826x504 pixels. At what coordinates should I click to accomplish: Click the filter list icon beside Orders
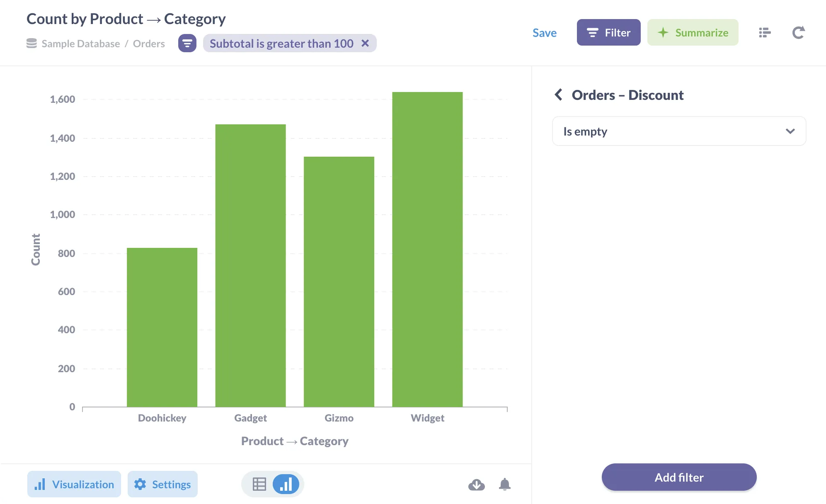tap(187, 44)
